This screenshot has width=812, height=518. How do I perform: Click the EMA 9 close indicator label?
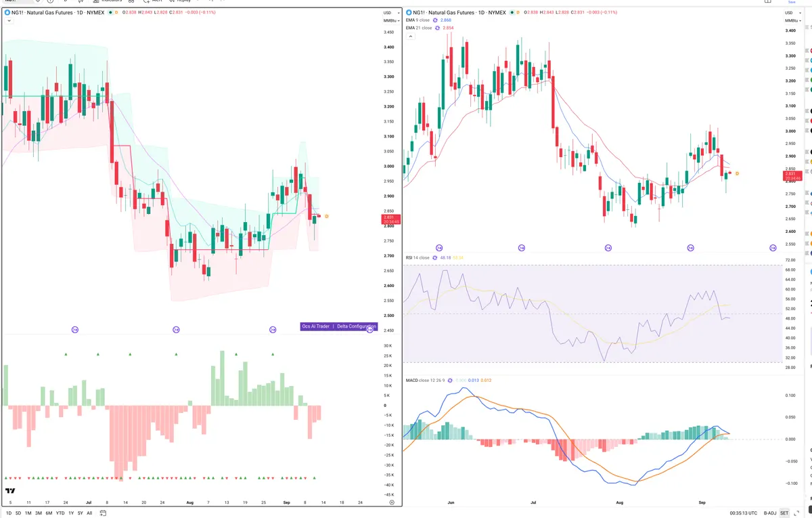tap(418, 20)
